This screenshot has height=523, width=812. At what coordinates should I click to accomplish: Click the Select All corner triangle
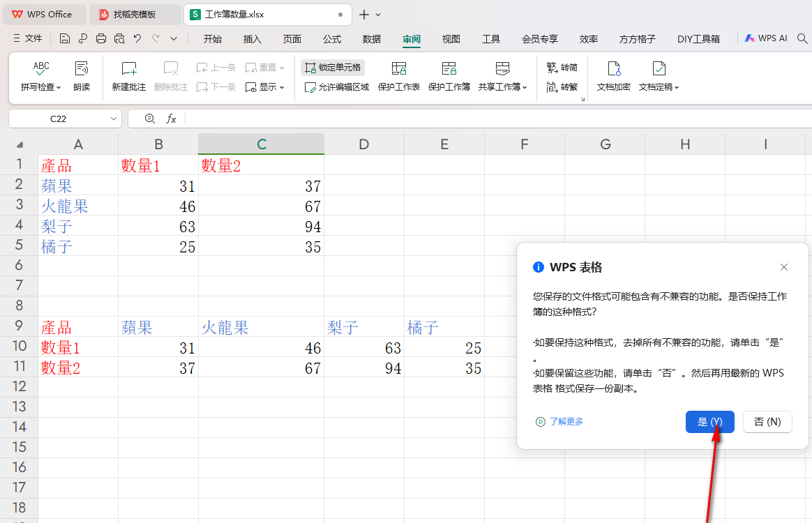click(x=20, y=144)
